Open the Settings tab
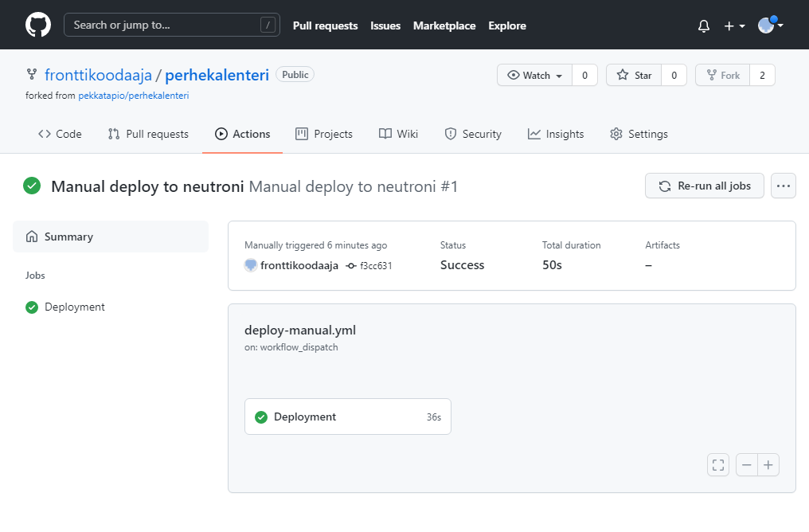The width and height of the screenshot is (809, 532). pyautogui.click(x=639, y=134)
